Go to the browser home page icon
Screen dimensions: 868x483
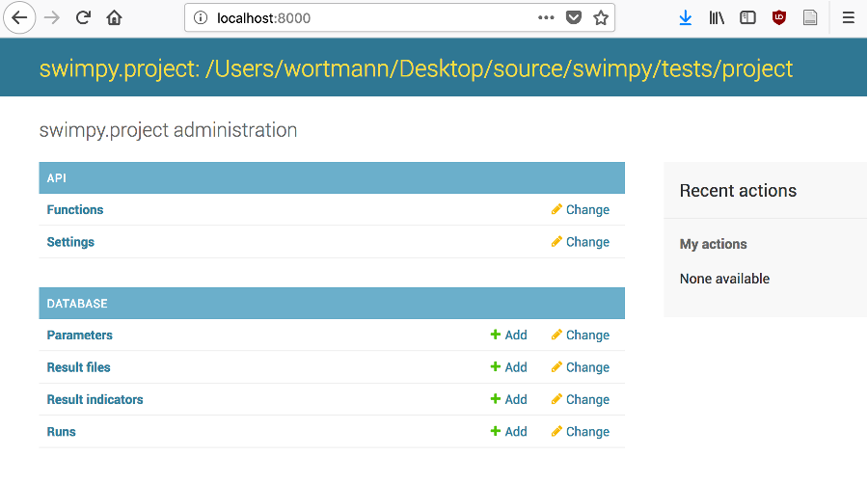114,17
